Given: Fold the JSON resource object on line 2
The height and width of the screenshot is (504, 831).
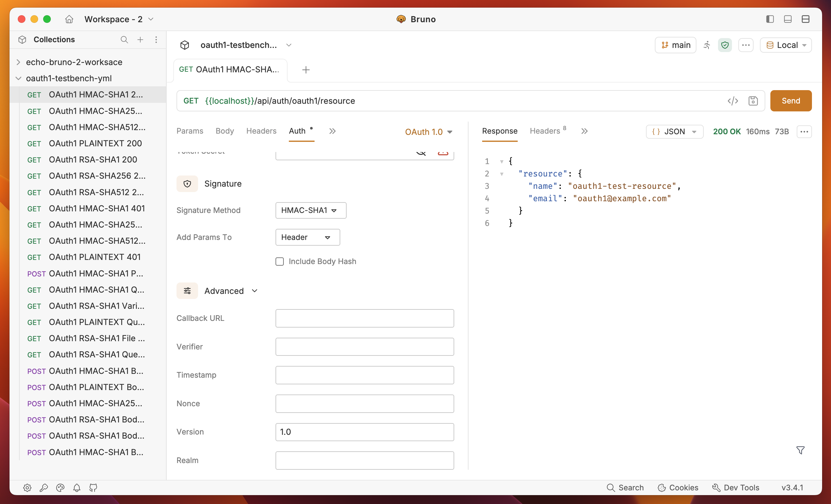Looking at the screenshot, I should tap(502, 174).
